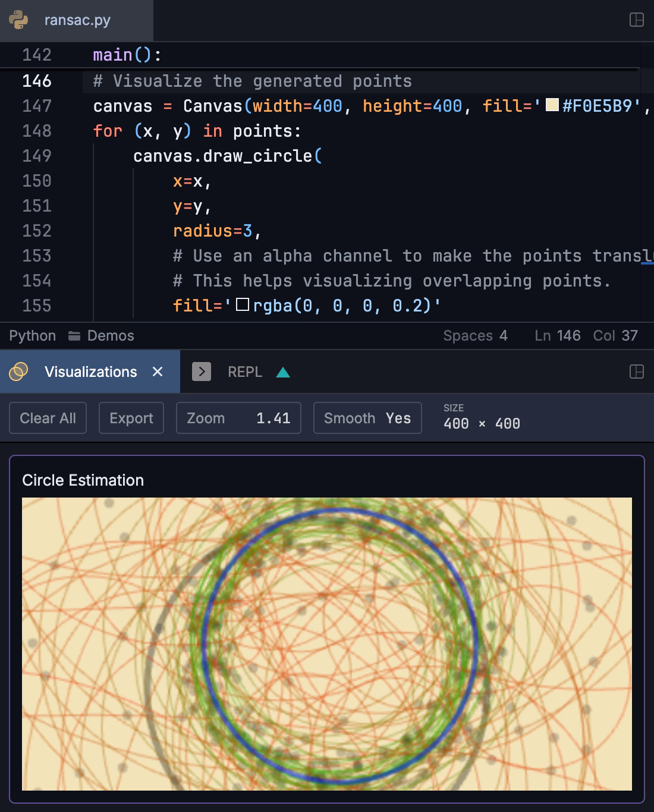Click the Col 37 cursor column indicator

(615, 336)
